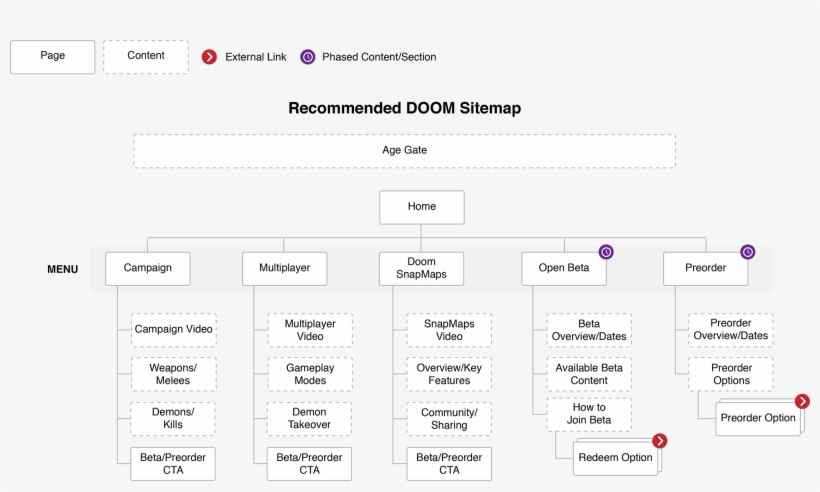Viewport: 820px width, 492px height.
Task: Click the Demon Takeover content box
Action: 309,418
